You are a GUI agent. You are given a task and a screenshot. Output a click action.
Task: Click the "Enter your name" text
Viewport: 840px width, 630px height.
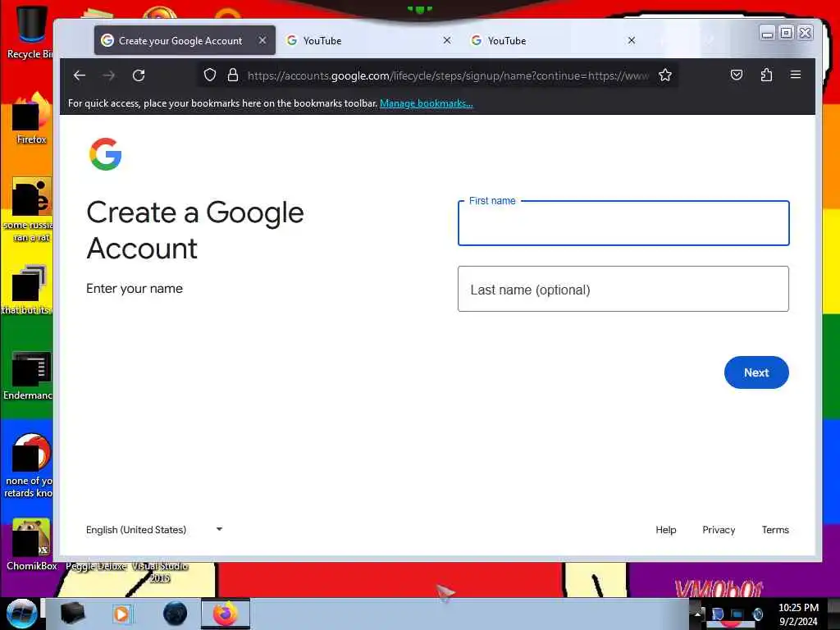(135, 289)
